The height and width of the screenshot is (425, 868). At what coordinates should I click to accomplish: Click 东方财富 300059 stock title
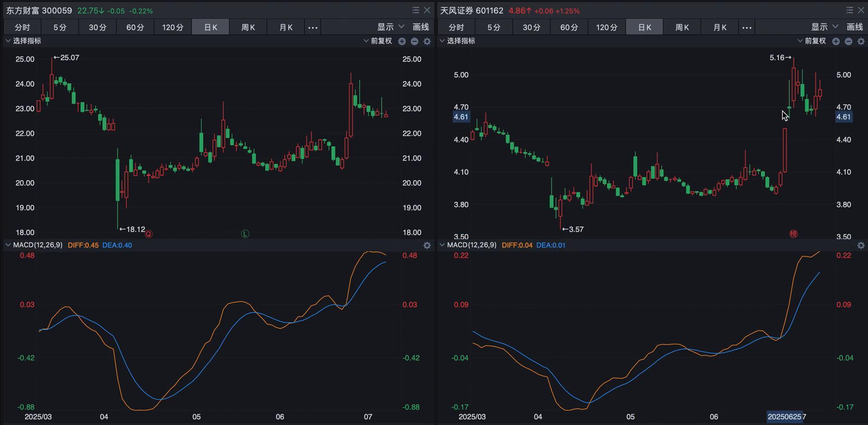tap(39, 10)
